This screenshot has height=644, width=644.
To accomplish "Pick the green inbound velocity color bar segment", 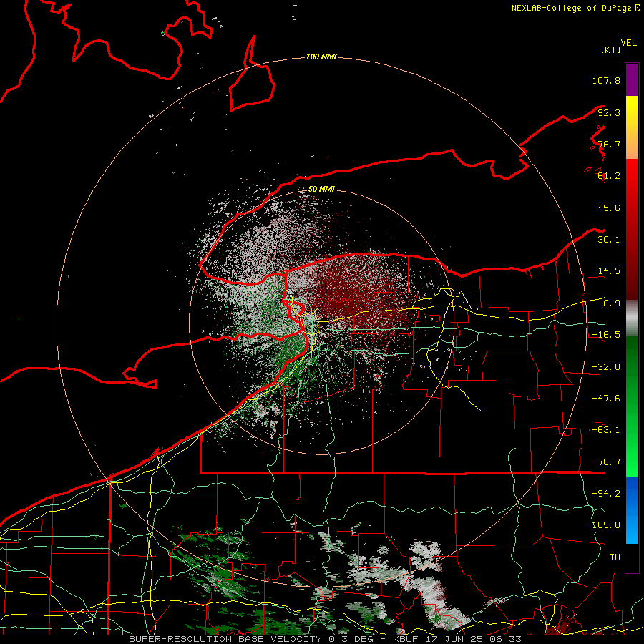I will click(x=632, y=406).
